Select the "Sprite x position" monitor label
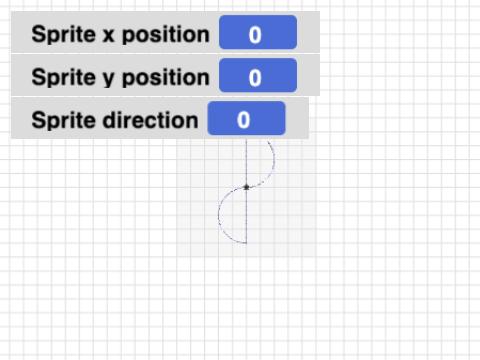480x360 pixels. click(x=120, y=34)
